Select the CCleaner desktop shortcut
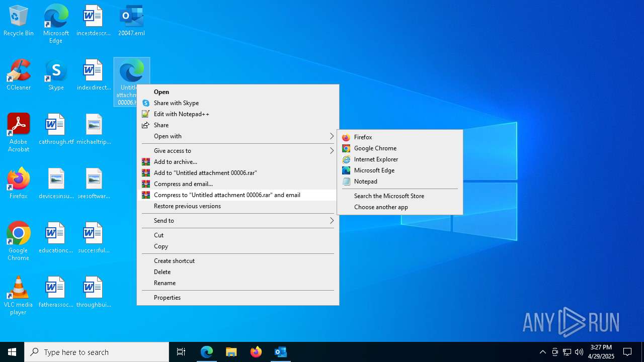Image resolution: width=644 pixels, height=362 pixels. point(19,75)
